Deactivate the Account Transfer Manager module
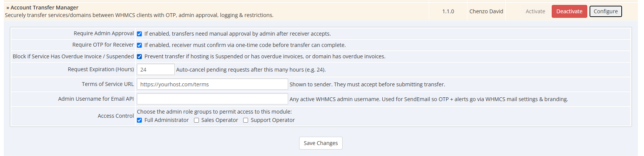 [x=569, y=11]
